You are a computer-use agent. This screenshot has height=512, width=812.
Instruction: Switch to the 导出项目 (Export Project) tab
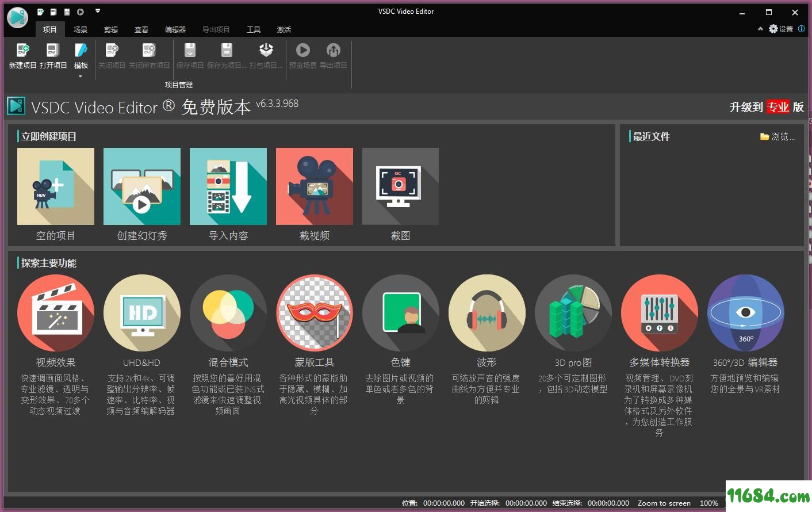pos(216,29)
